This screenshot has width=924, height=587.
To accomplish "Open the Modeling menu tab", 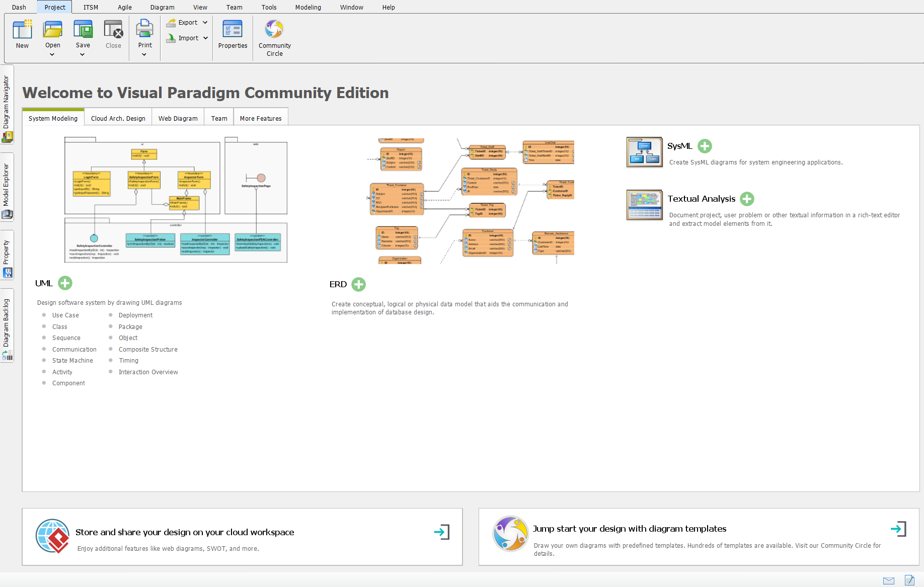I will tap(308, 7).
